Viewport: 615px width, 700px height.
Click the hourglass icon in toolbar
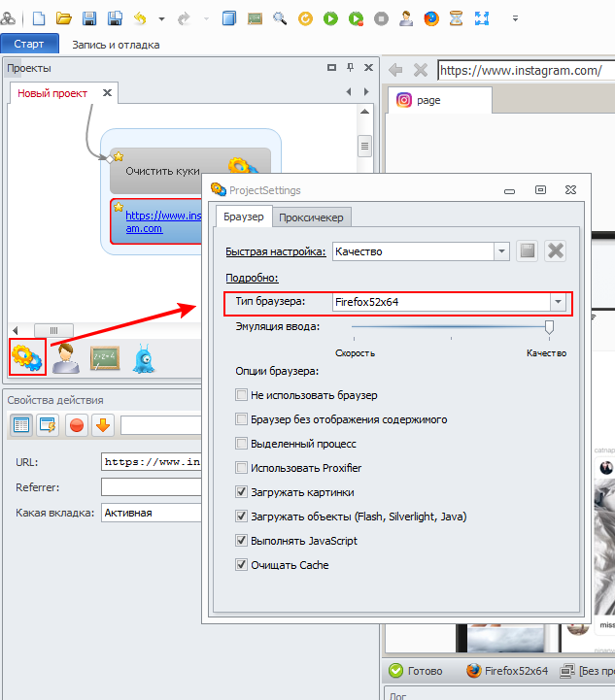coord(456,18)
